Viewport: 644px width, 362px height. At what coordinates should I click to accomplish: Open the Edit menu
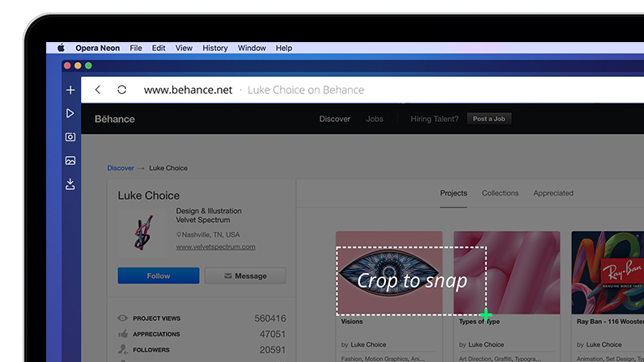tap(159, 48)
